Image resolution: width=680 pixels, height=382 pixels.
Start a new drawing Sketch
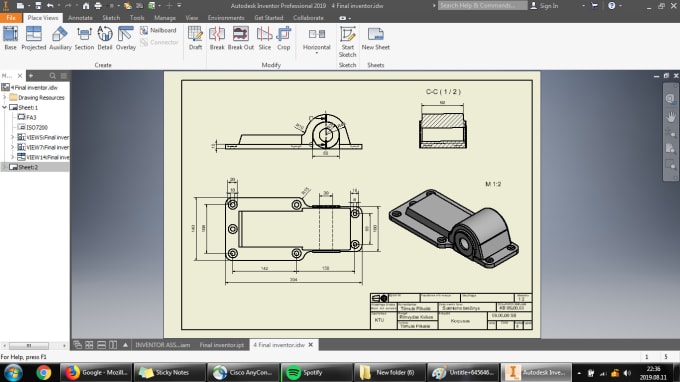tap(347, 42)
